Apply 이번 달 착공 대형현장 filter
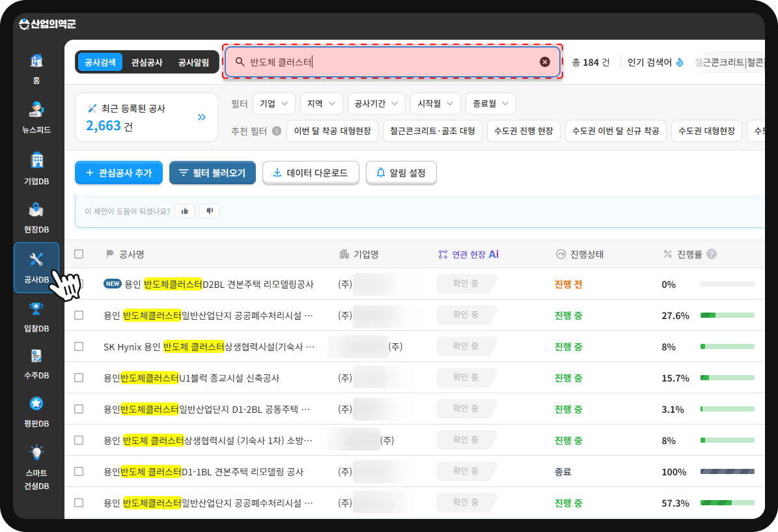 click(333, 131)
